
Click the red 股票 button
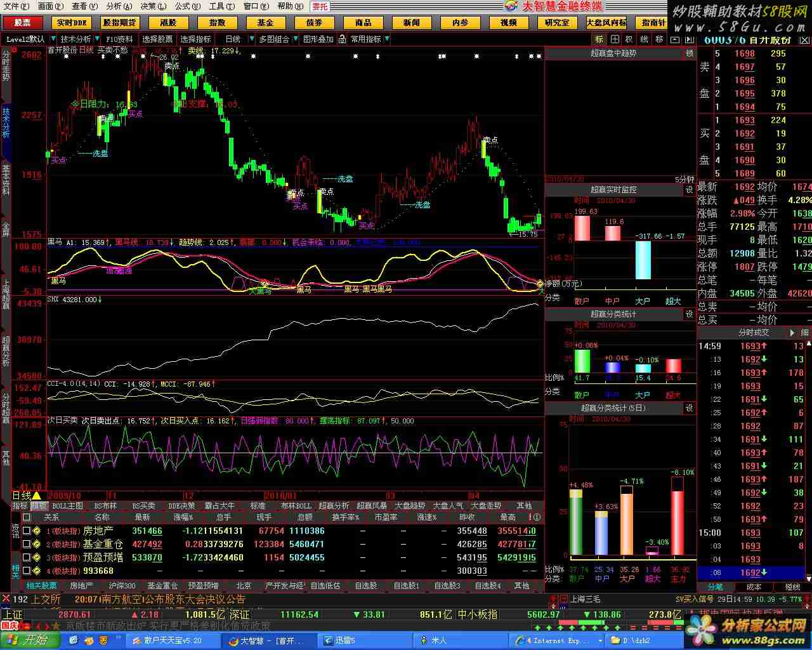pos(23,22)
